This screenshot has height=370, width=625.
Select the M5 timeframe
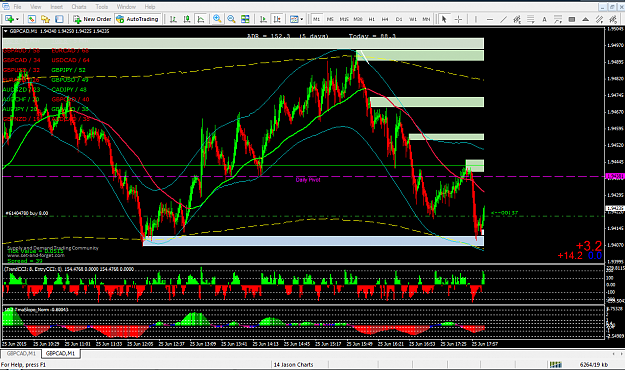click(x=330, y=19)
